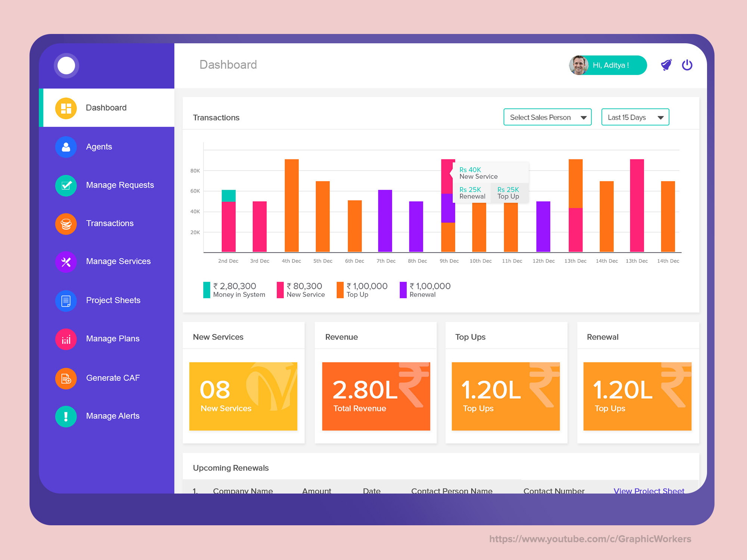Open the Select Sales Person dropdown
This screenshot has width=747, height=560.
[547, 117]
